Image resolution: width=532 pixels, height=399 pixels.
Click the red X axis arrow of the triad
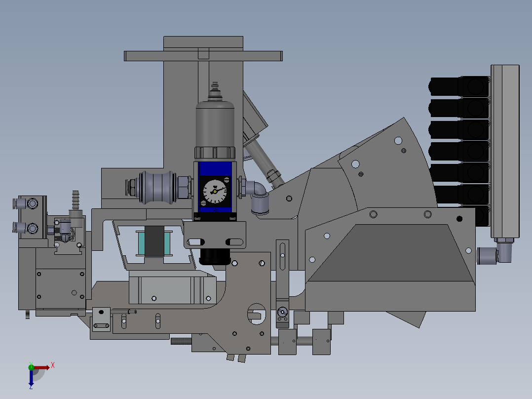(41, 367)
